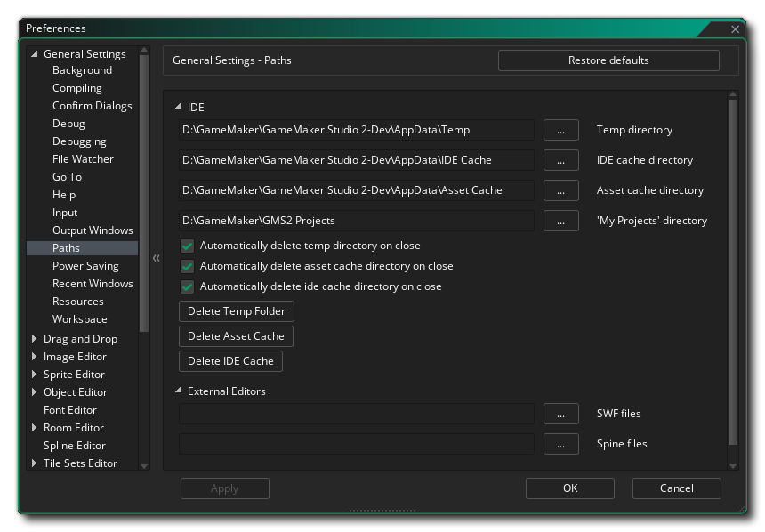The image size is (765, 532).
Task: Browse for the SWF files editor
Action: (x=561, y=414)
